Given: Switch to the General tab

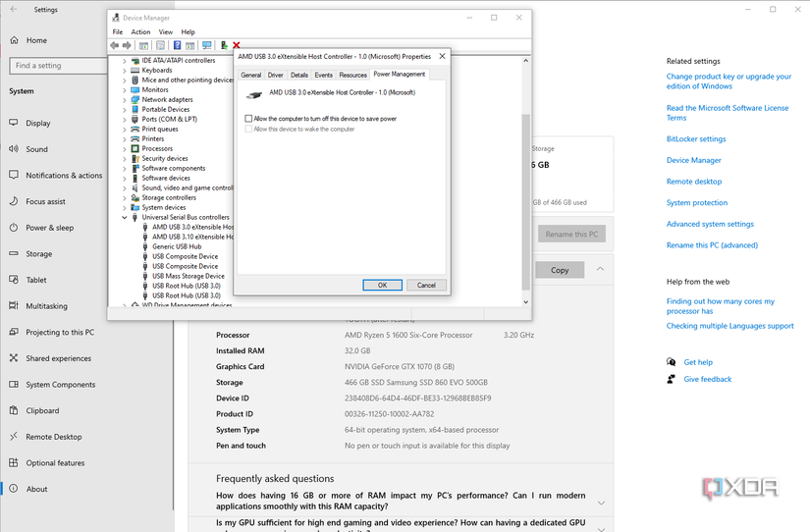Looking at the screenshot, I should (251, 76).
